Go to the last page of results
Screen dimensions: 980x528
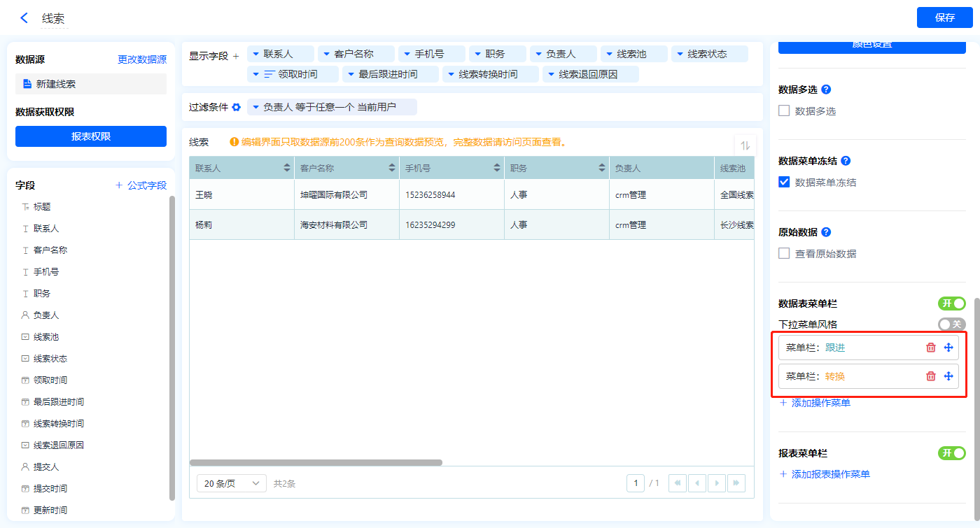click(x=736, y=483)
